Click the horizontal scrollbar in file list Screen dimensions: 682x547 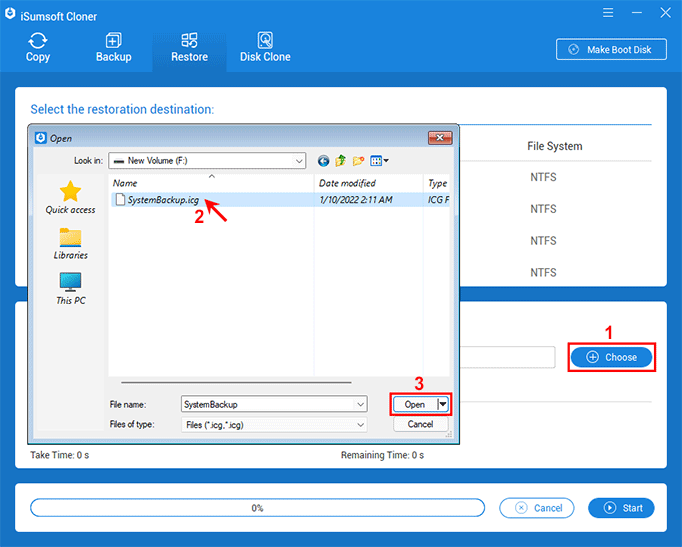coord(236,383)
